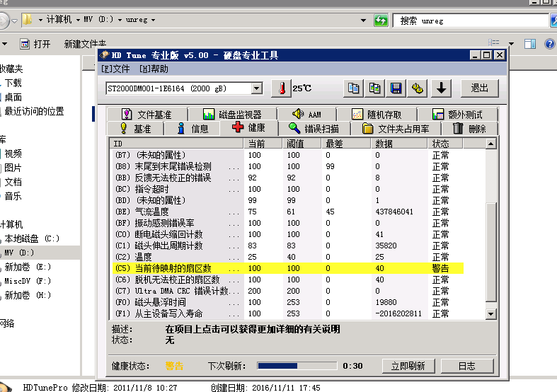The image size is (557, 392).
Task: Select the 健康 tab
Action: point(248,127)
